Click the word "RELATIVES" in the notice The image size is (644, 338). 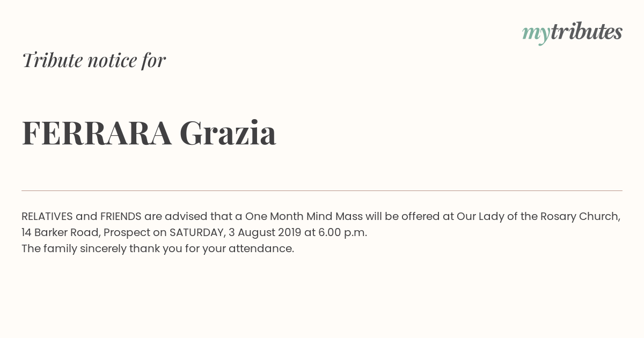coord(47,217)
